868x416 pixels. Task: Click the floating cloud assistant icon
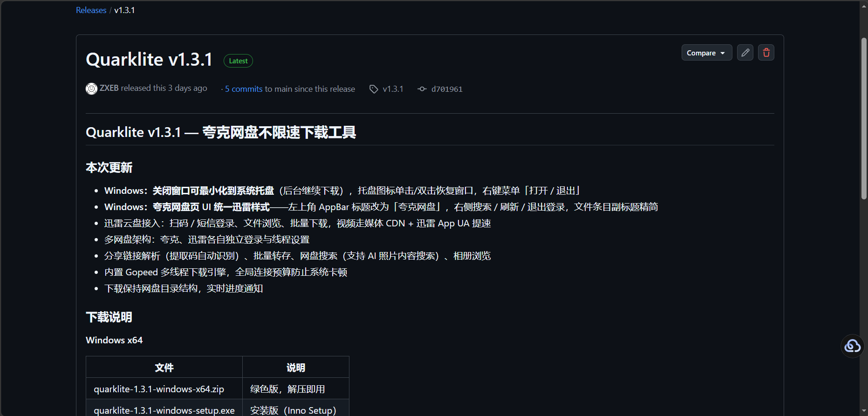coord(853,346)
